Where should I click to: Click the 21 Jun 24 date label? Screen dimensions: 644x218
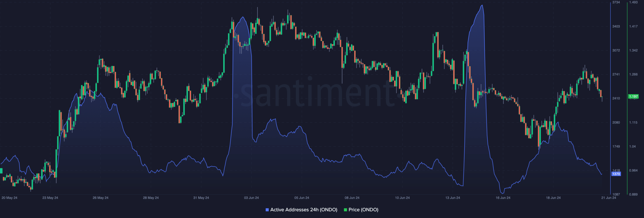pyautogui.click(x=609, y=198)
